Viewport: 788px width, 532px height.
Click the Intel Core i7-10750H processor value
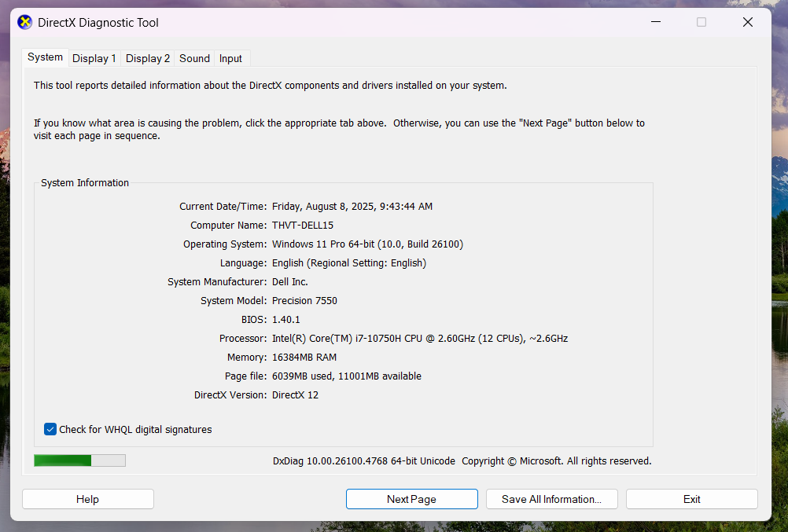420,338
